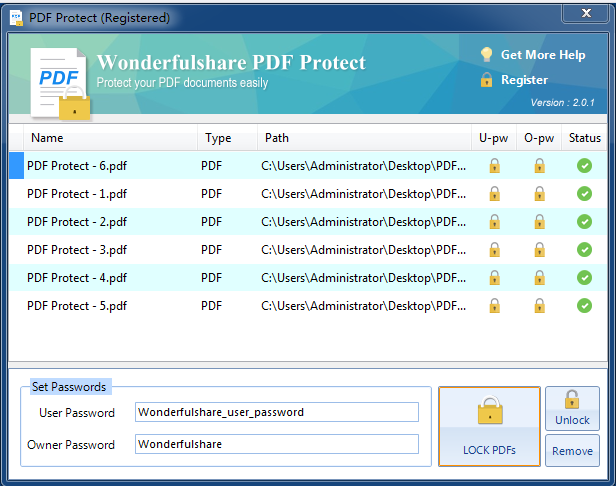Click the Path column header
Screen dimensions: 616x486
point(277,138)
